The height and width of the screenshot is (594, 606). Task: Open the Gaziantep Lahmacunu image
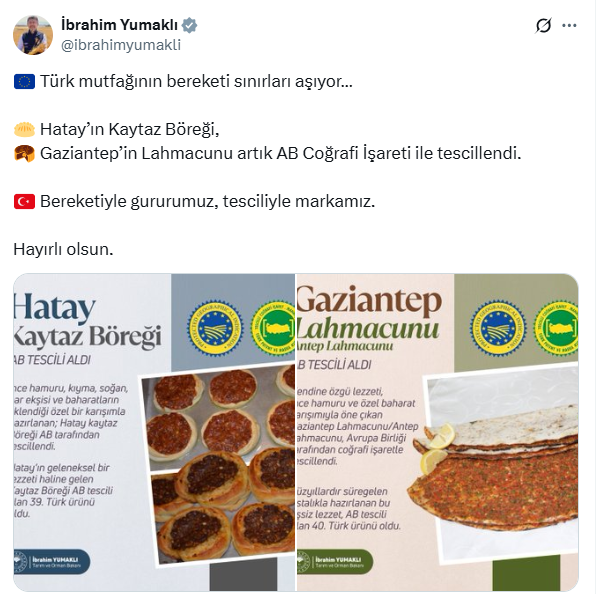(437, 432)
